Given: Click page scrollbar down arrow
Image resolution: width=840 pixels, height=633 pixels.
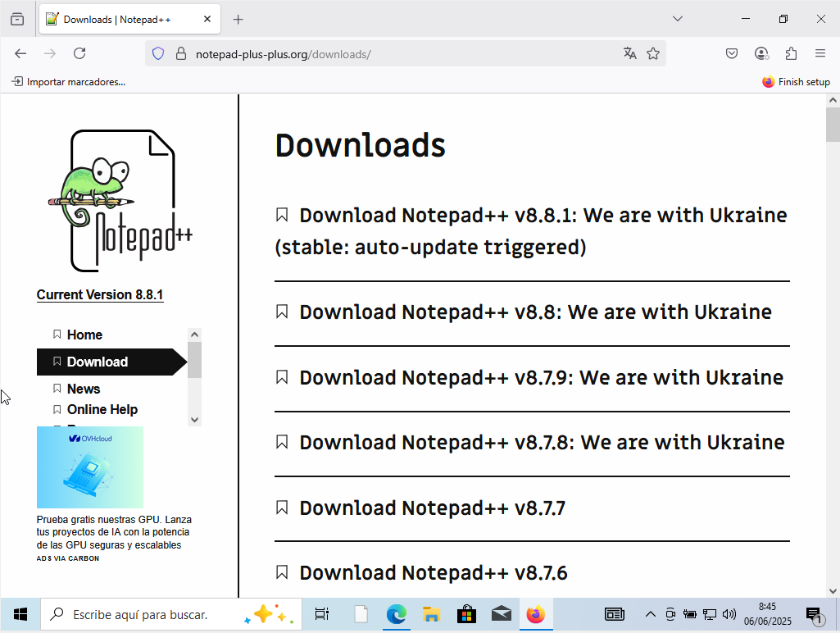Looking at the screenshot, I should (833, 591).
